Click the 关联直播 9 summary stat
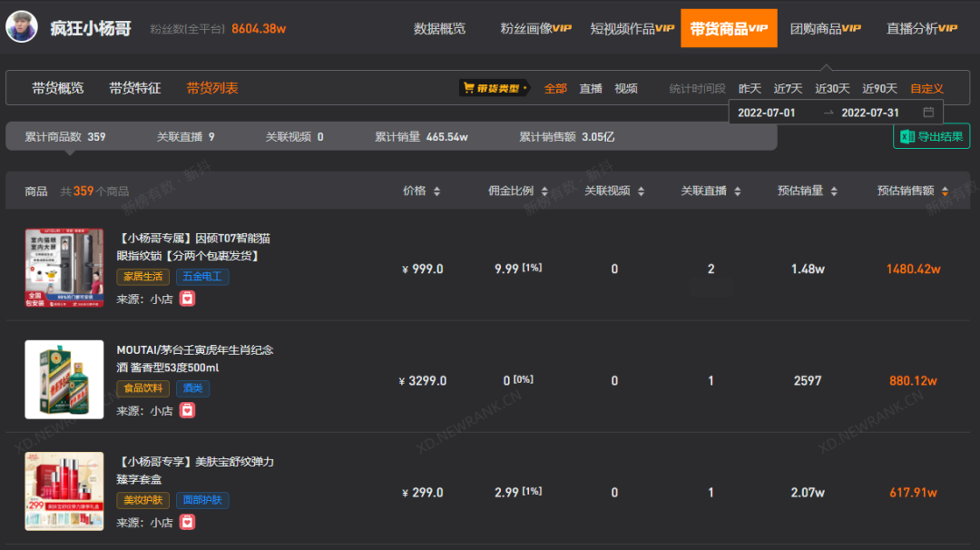Viewport: 980px width, 550px height. click(x=186, y=137)
